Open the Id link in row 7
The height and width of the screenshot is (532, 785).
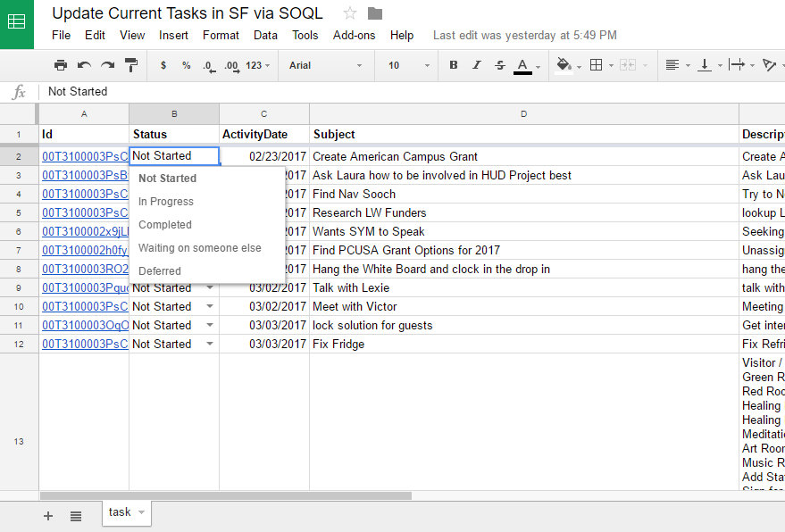tap(85, 250)
